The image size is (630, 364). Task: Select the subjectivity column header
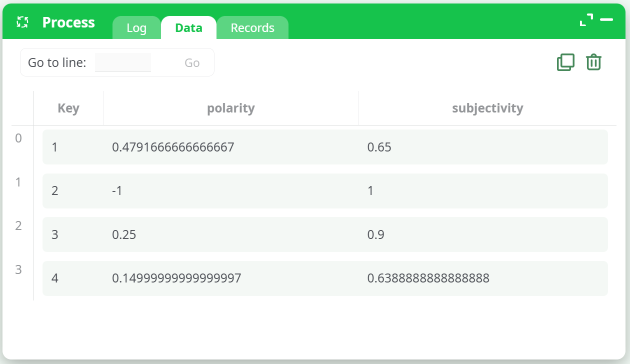tap(487, 107)
